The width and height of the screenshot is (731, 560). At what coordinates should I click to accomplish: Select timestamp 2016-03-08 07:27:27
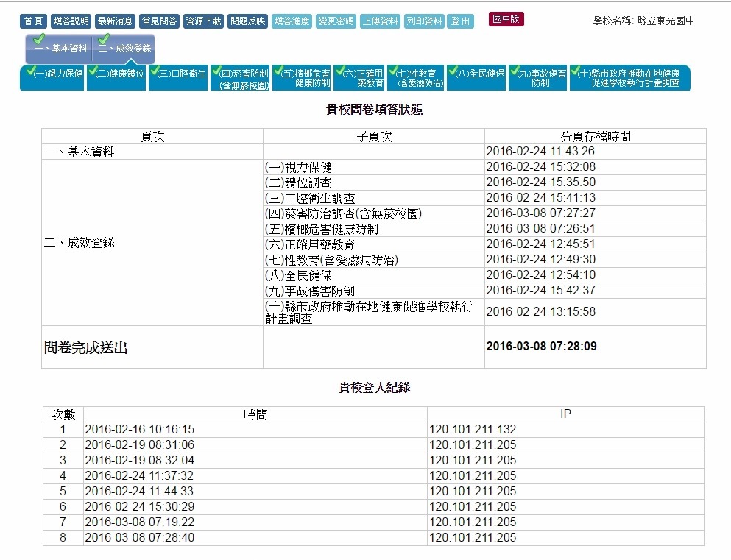(x=540, y=213)
